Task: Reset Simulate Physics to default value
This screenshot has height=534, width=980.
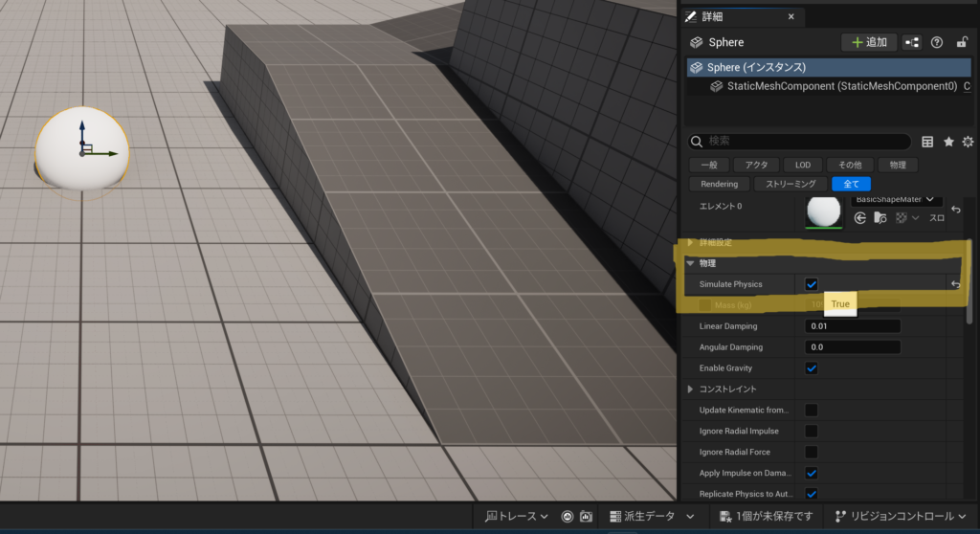Action: point(954,284)
